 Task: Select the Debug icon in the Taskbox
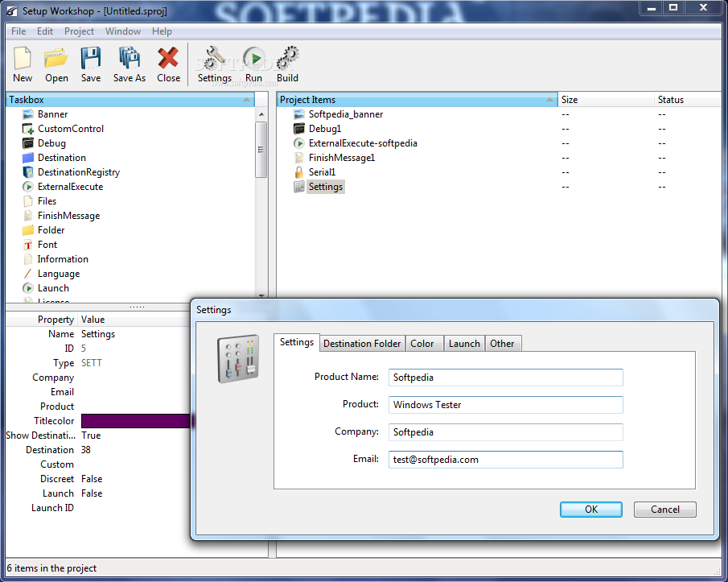click(28, 143)
